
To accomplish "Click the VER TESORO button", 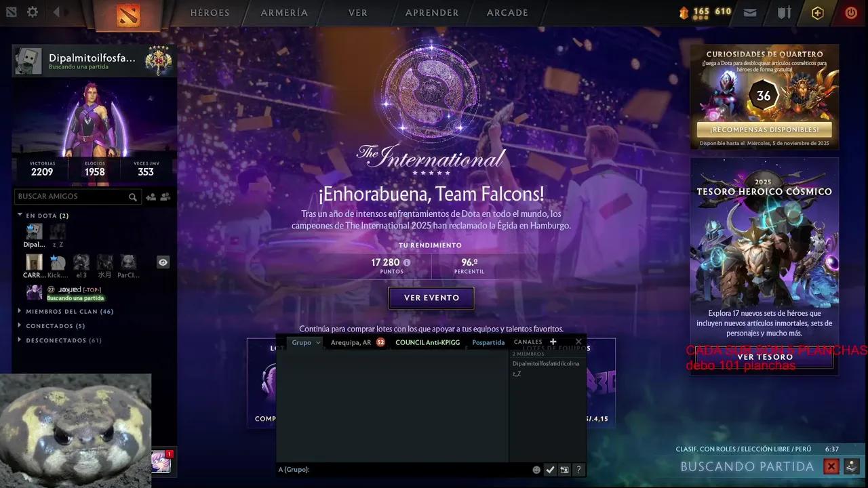I will [x=765, y=357].
